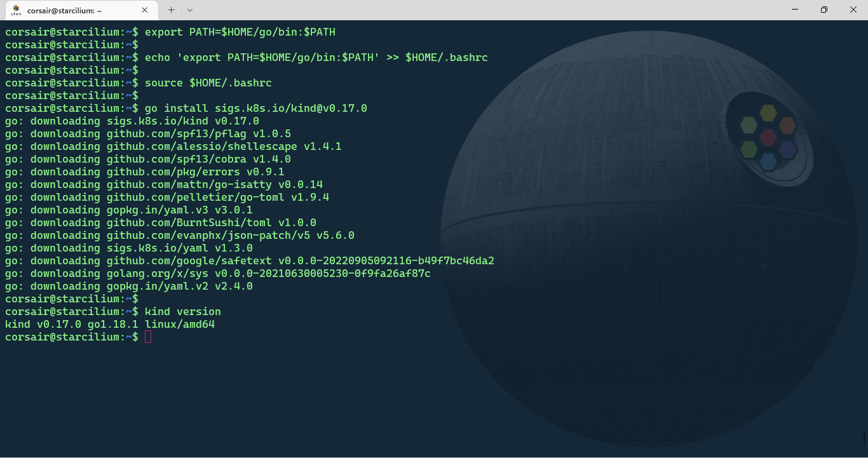Click the export PATH command on first line
The image size is (868, 458).
click(x=239, y=31)
